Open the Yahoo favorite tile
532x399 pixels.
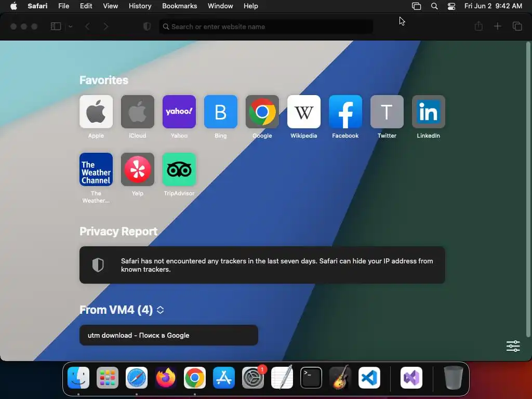[179, 112]
